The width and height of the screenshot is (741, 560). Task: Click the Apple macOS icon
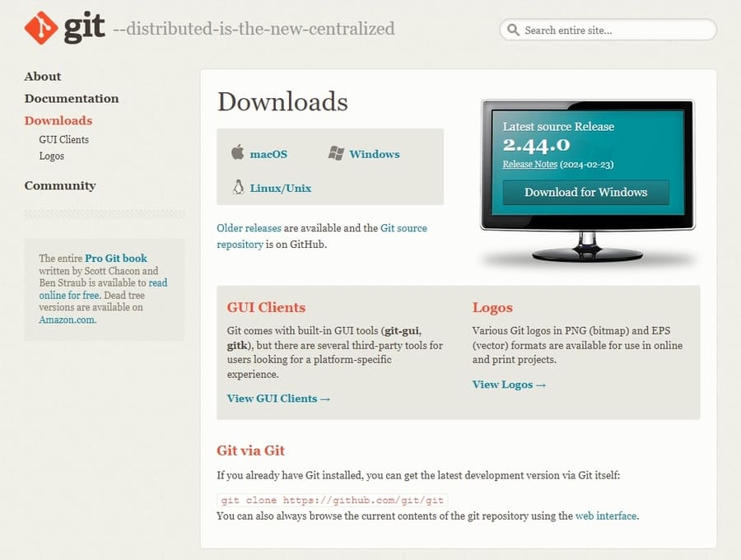238,153
